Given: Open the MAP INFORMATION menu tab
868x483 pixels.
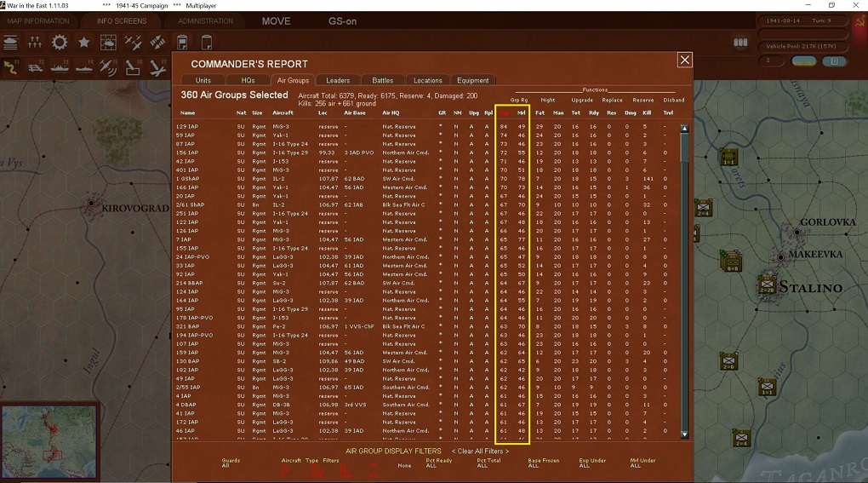Looking at the screenshot, I should click(x=38, y=21).
